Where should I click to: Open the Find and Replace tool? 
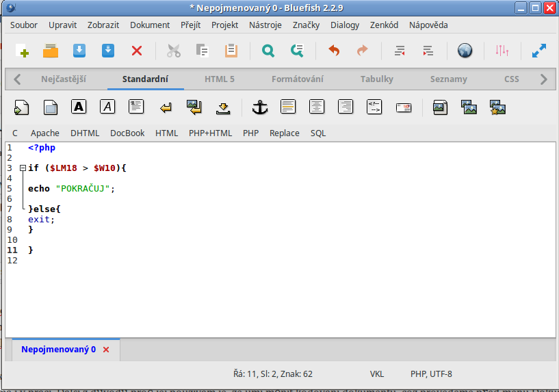(297, 51)
